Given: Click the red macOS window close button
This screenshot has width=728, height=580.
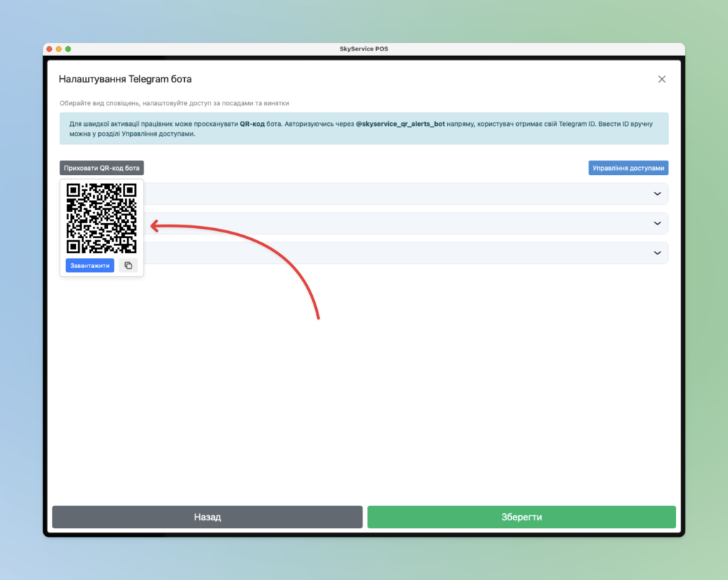Looking at the screenshot, I should point(50,49).
